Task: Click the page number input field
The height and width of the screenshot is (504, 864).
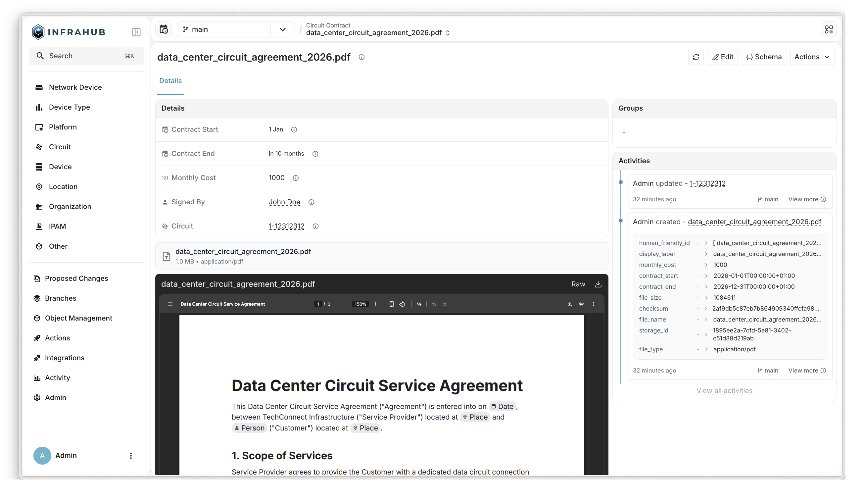Action: click(318, 304)
